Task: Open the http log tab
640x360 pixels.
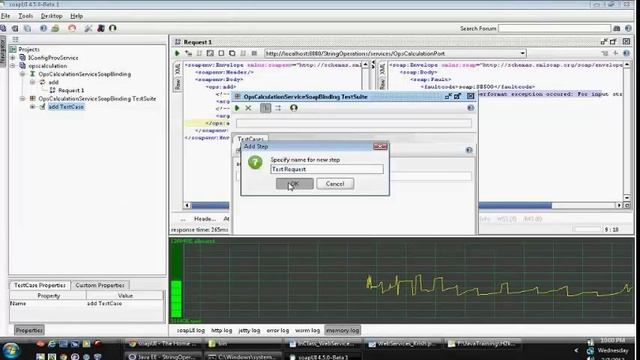Action: point(221,330)
